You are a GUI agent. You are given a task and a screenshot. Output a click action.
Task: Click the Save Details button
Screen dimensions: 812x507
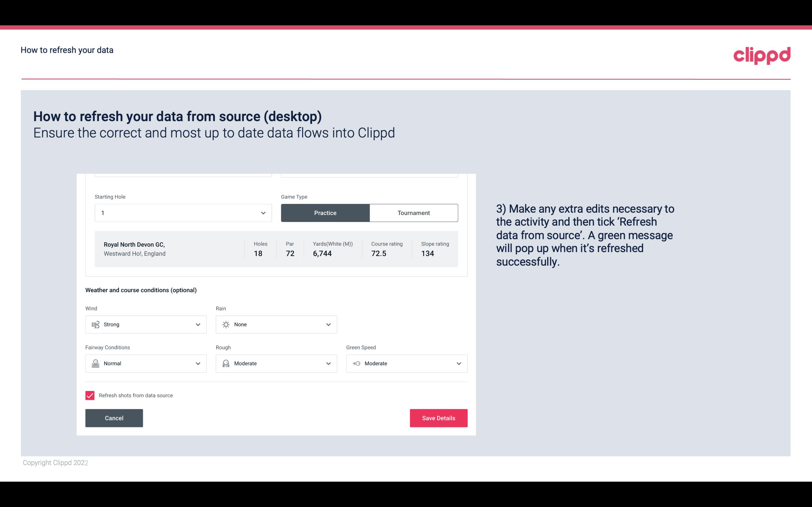(438, 418)
